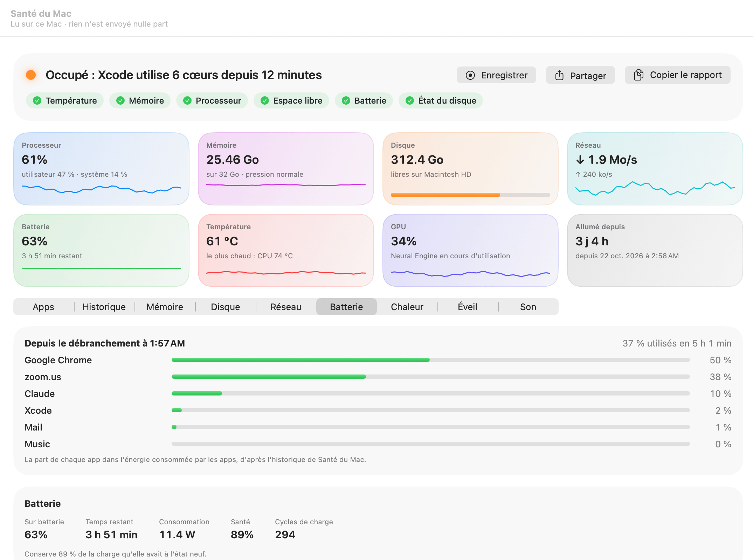Click the Mail row label
753x560 pixels.
[x=33, y=427]
